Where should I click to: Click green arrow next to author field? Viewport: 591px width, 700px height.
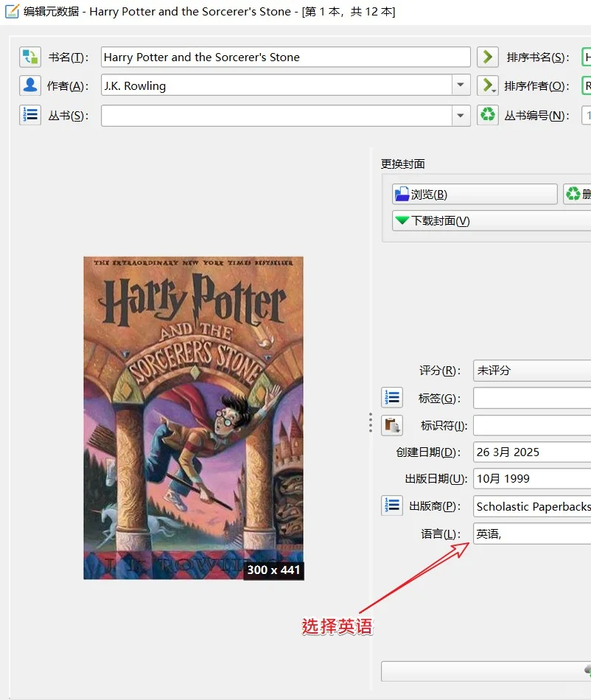(x=487, y=85)
